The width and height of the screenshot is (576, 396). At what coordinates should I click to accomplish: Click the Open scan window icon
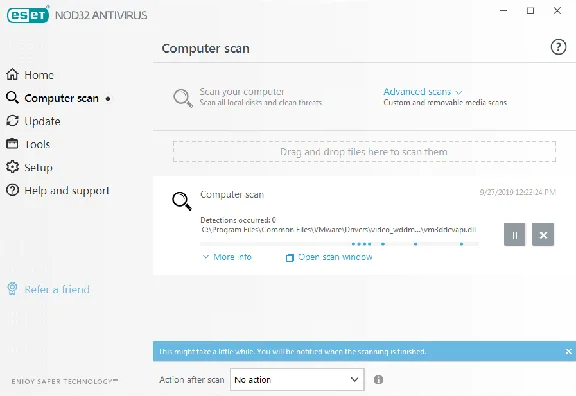(289, 258)
